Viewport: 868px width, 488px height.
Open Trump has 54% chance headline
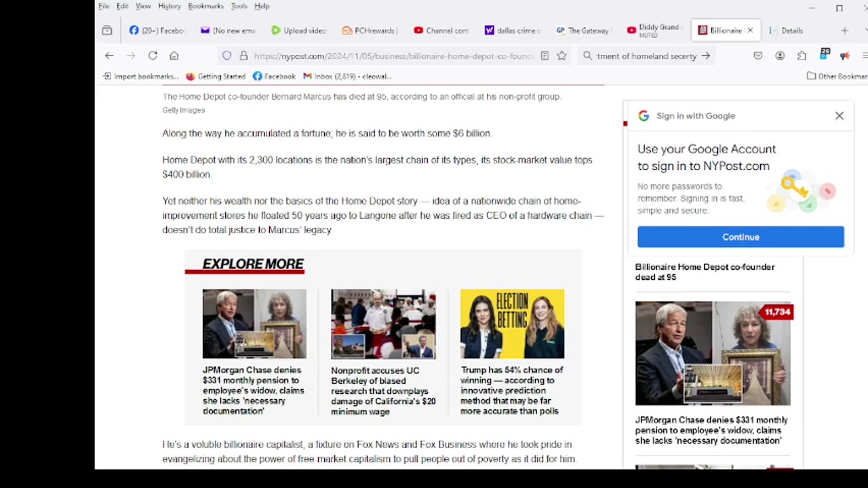[x=512, y=390]
